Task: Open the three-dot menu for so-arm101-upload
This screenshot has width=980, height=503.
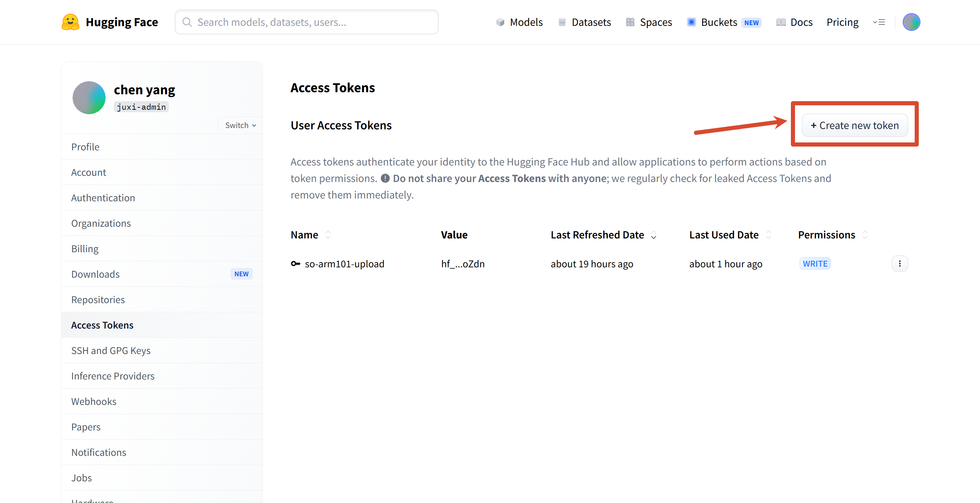Action: [899, 264]
